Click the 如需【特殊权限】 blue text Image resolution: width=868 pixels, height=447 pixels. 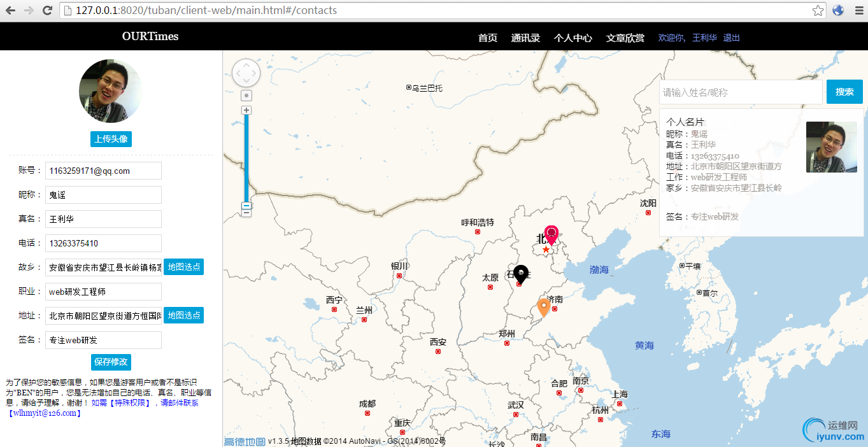pos(120,402)
